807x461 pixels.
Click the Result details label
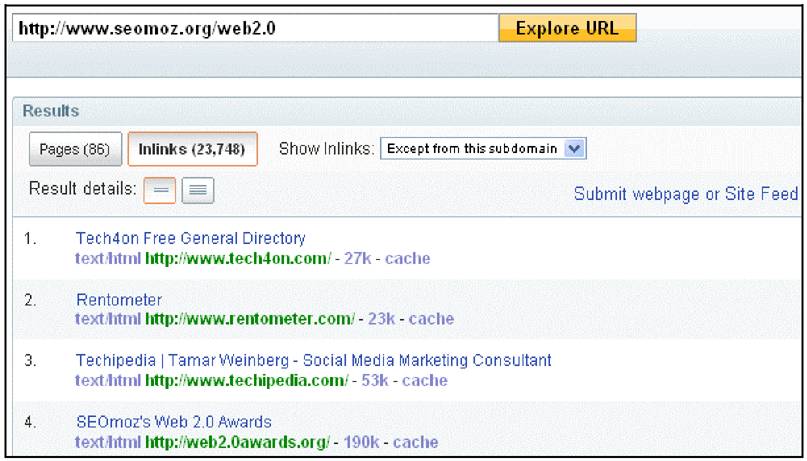tap(82, 188)
